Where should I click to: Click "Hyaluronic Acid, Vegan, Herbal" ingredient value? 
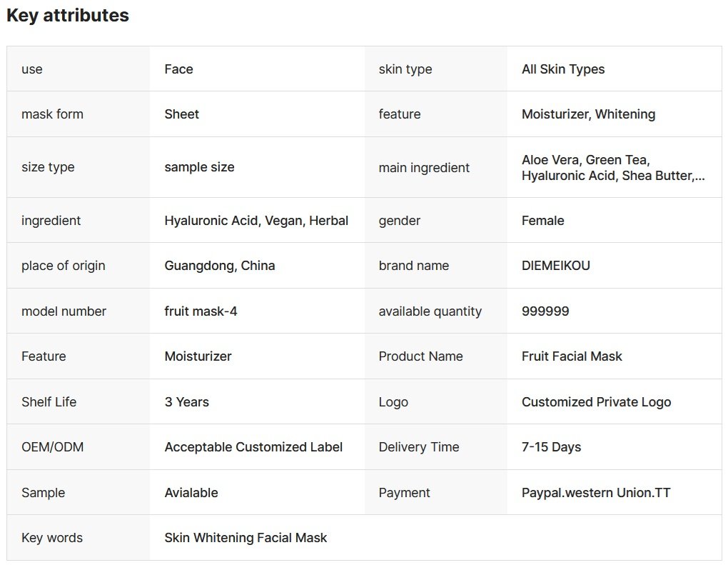[x=256, y=221]
